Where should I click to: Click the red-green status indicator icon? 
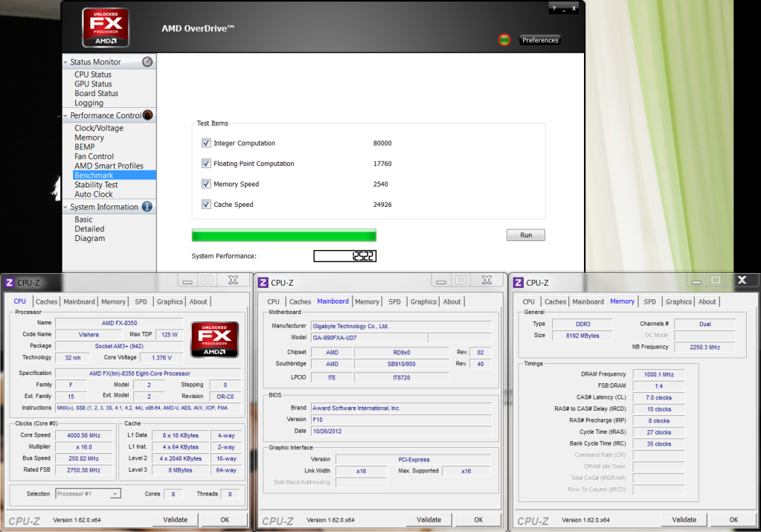click(x=504, y=39)
